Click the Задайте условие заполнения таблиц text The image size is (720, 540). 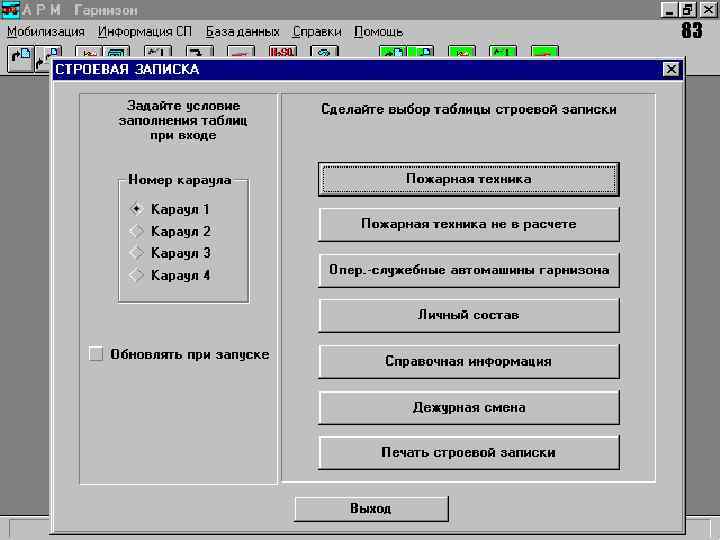point(183,120)
